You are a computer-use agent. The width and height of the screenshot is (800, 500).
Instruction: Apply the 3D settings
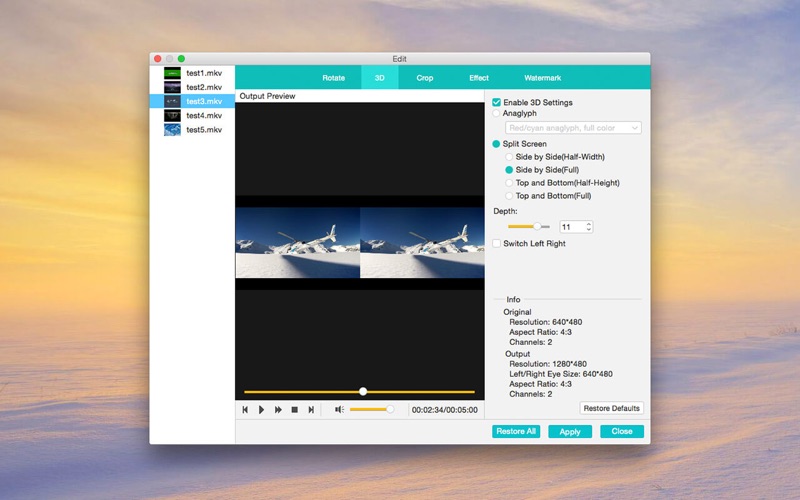(x=570, y=432)
